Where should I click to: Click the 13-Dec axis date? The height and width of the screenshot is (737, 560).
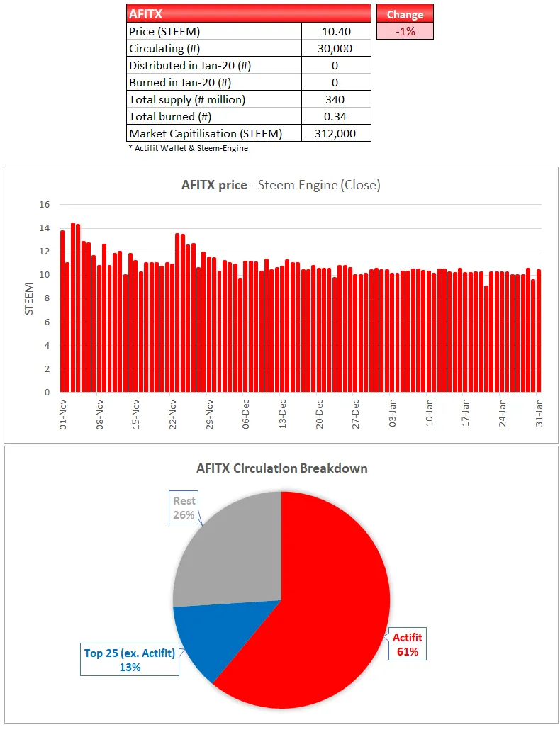[x=282, y=415]
